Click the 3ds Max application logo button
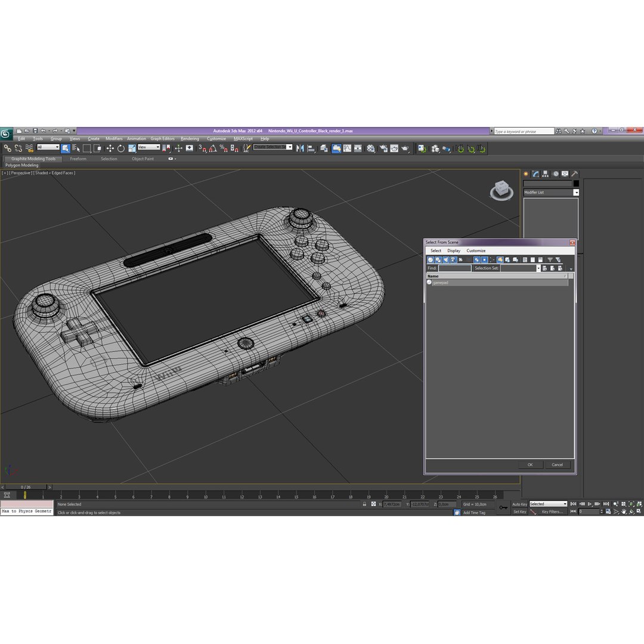Image resolution: width=644 pixels, height=644 pixels. click(x=6, y=133)
